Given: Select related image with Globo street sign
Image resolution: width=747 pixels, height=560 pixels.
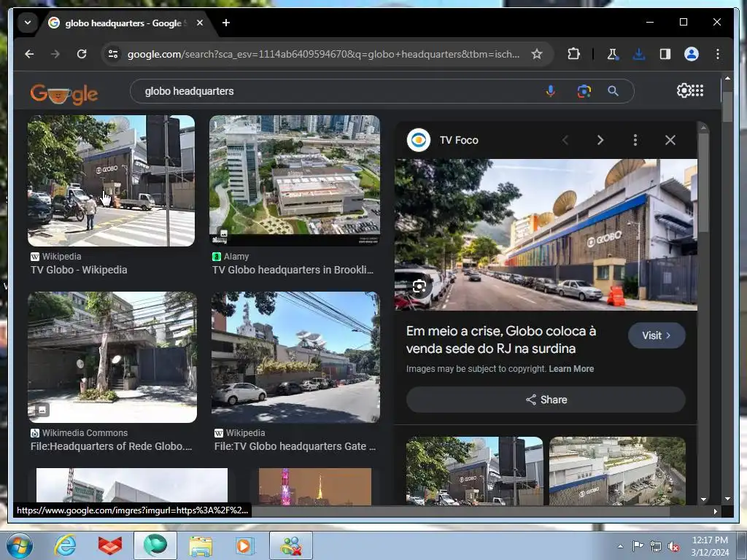Looking at the screenshot, I should coord(474,470).
